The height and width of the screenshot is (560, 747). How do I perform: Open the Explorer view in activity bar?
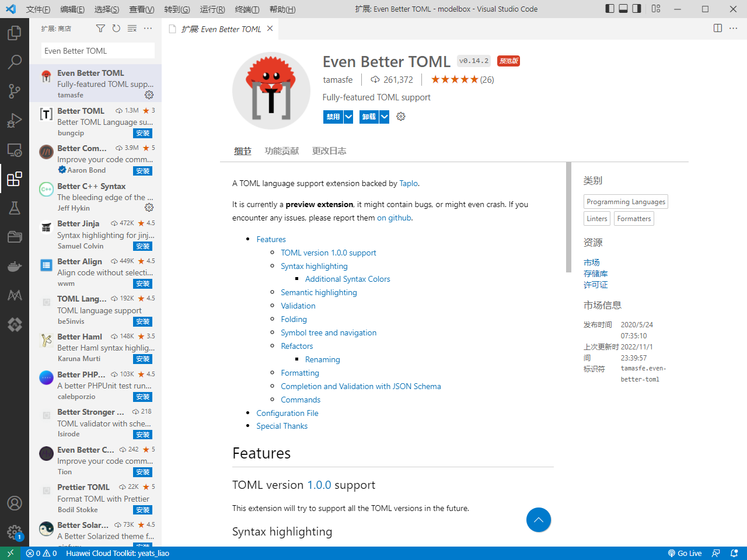pos(15,33)
